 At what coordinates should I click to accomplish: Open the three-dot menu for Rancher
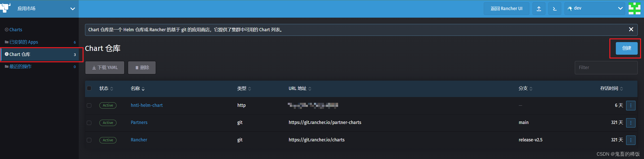(x=631, y=140)
